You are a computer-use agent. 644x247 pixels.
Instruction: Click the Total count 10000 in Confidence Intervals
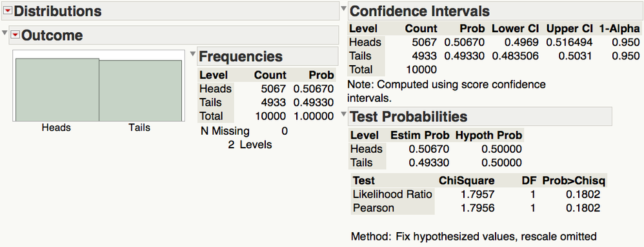pyautogui.click(x=421, y=70)
